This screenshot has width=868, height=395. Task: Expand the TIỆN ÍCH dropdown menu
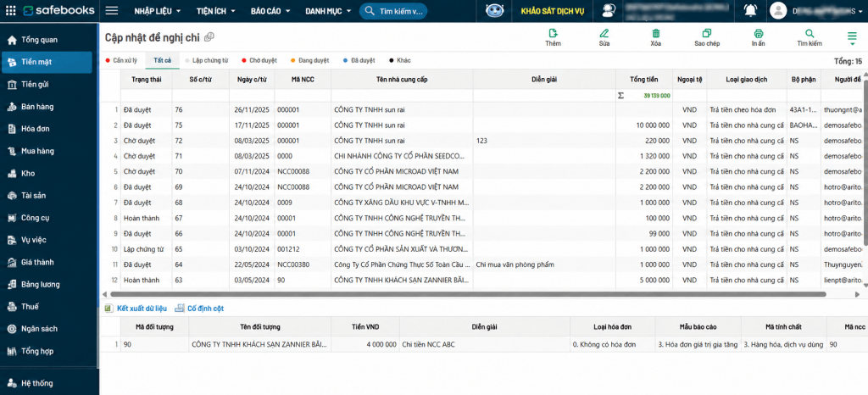point(216,11)
